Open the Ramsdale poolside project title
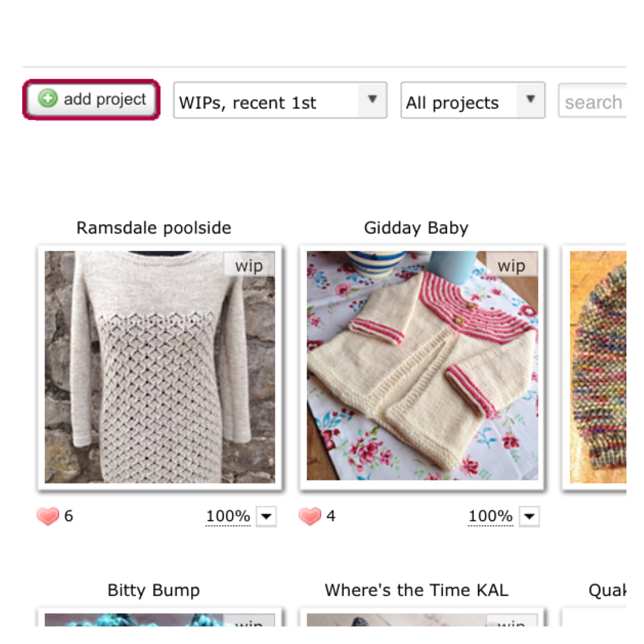The image size is (644, 644). pos(154,228)
